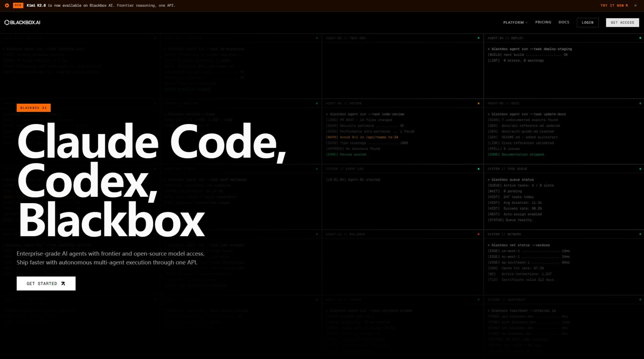Click the red status dot on AGENT-11 ROLLBACK panel
The height and width of the screenshot is (359, 644).
(478, 234)
